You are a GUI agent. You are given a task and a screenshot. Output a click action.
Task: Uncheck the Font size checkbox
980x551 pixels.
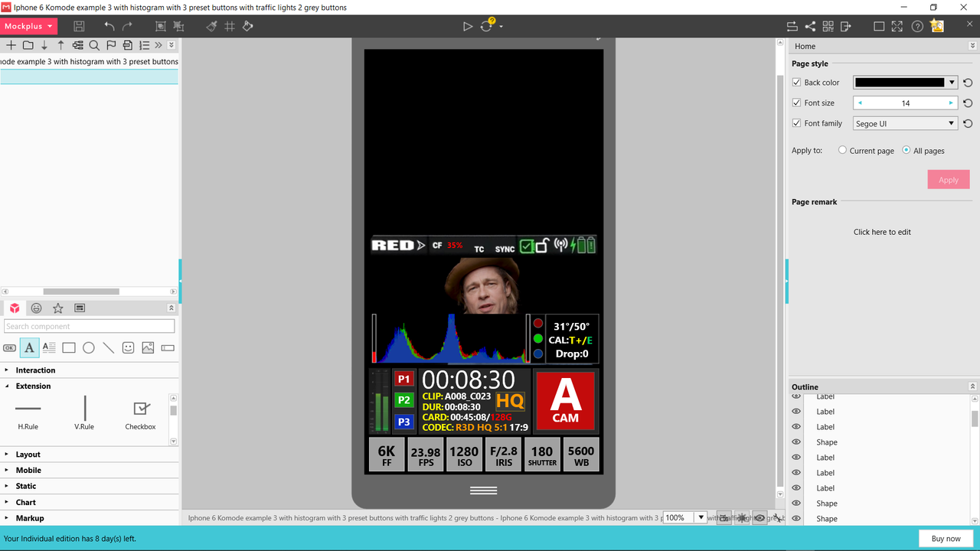click(796, 103)
